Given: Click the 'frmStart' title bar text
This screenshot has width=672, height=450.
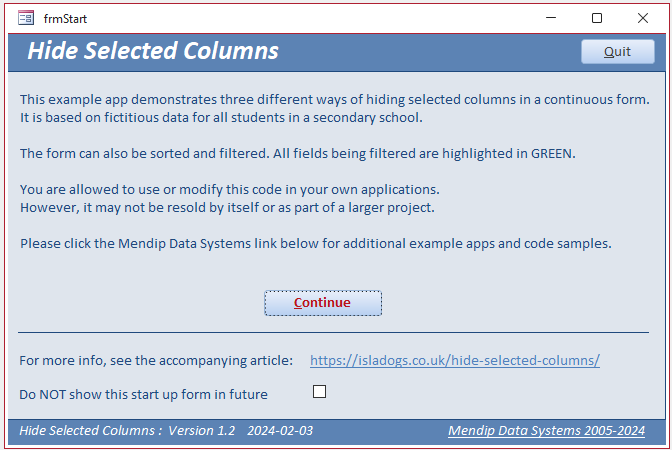Looking at the screenshot, I should point(65,19).
